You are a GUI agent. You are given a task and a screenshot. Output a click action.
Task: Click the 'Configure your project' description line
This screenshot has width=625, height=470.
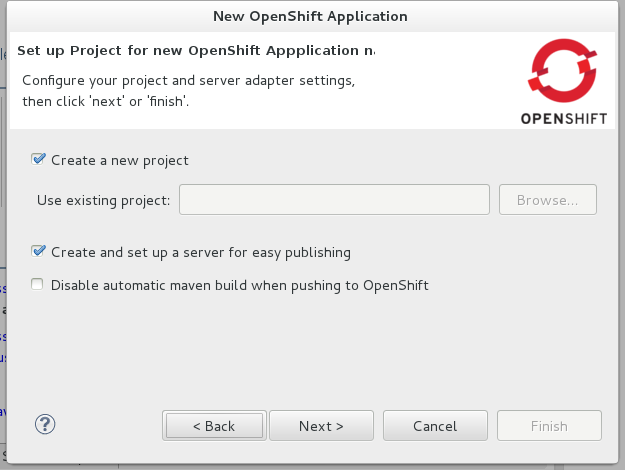[188, 80]
